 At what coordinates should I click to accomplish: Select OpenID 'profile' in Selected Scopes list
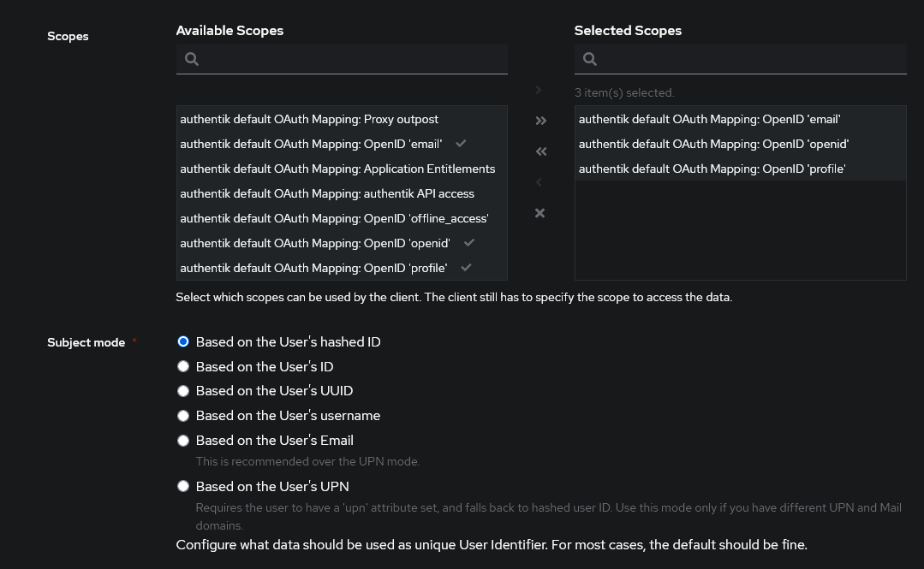(740, 169)
